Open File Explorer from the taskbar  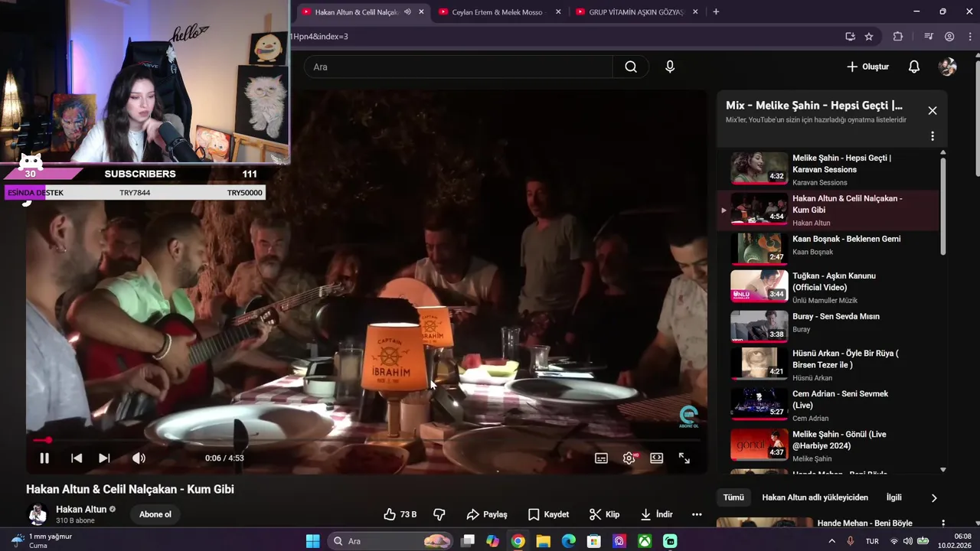click(543, 541)
